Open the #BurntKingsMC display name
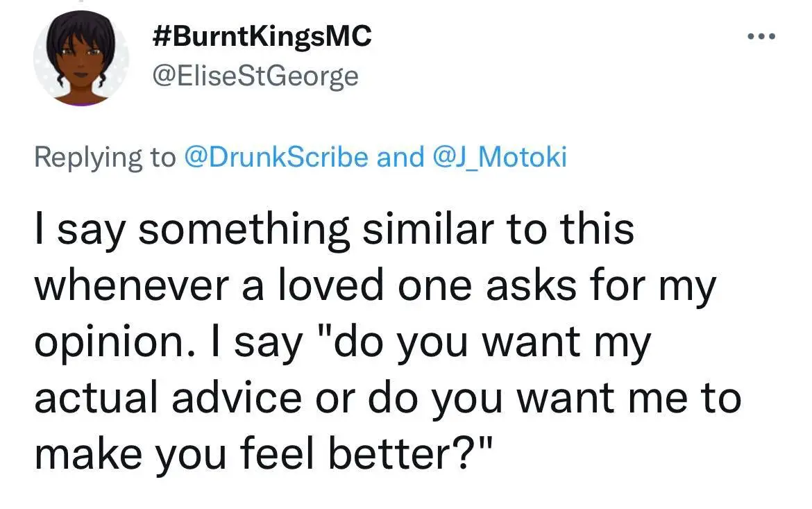The width and height of the screenshot is (812, 509). tap(262, 37)
